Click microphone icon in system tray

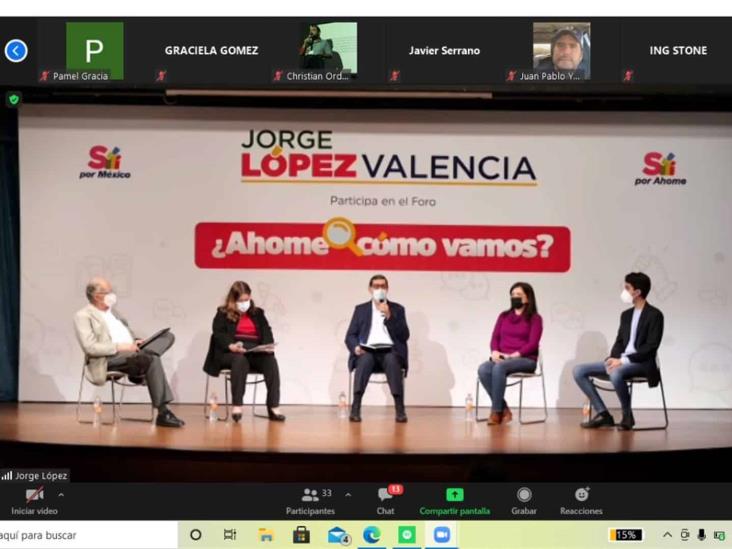click(x=701, y=535)
